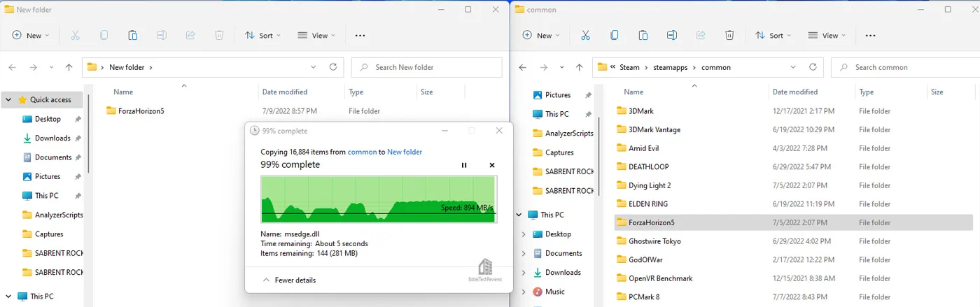Click copy speed progress graph
Screen dimensions: 980x307
click(379, 199)
